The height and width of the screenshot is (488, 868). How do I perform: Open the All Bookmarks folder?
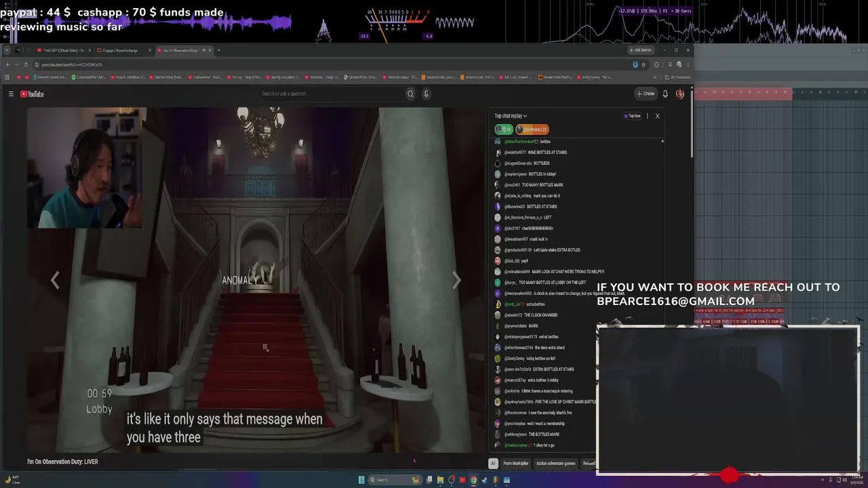tap(676, 77)
